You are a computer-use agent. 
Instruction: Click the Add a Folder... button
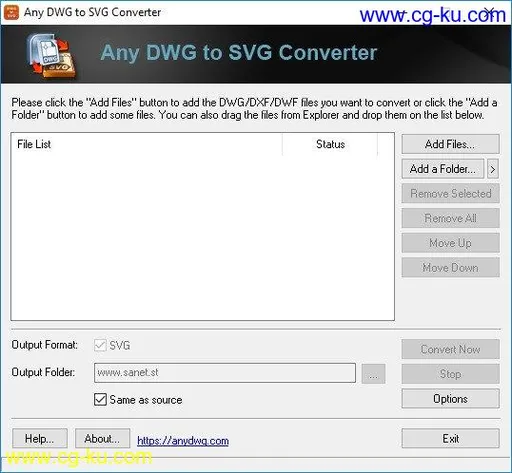[x=443, y=169]
